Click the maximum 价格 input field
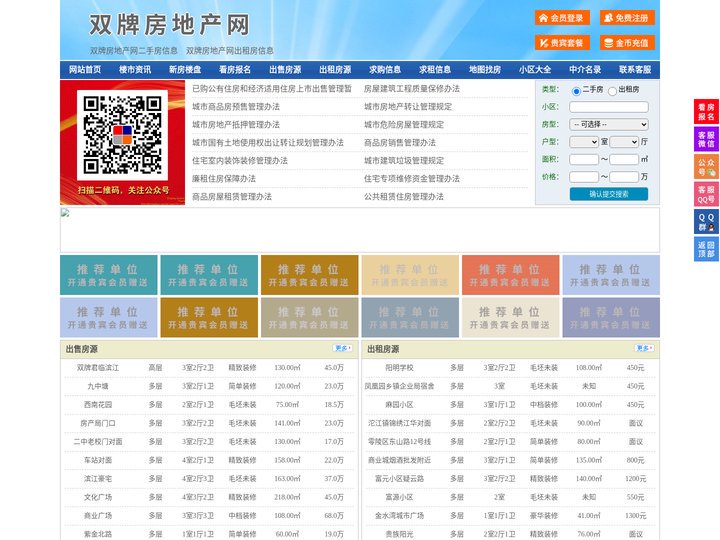 pyautogui.click(x=624, y=177)
